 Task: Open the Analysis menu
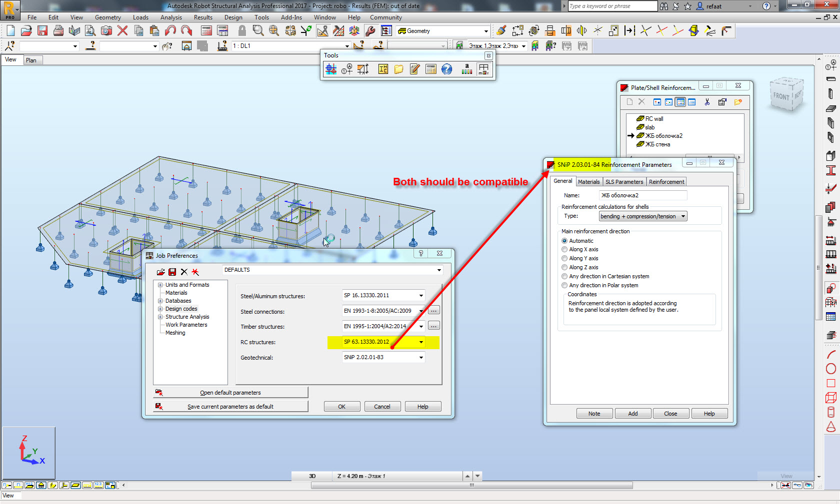coord(171,17)
